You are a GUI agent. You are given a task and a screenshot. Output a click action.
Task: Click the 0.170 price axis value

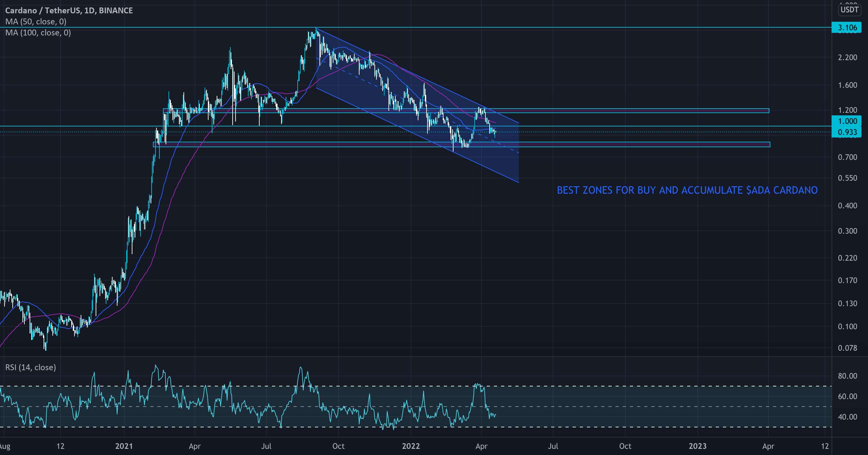pyautogui.click(x=848, y=280)
